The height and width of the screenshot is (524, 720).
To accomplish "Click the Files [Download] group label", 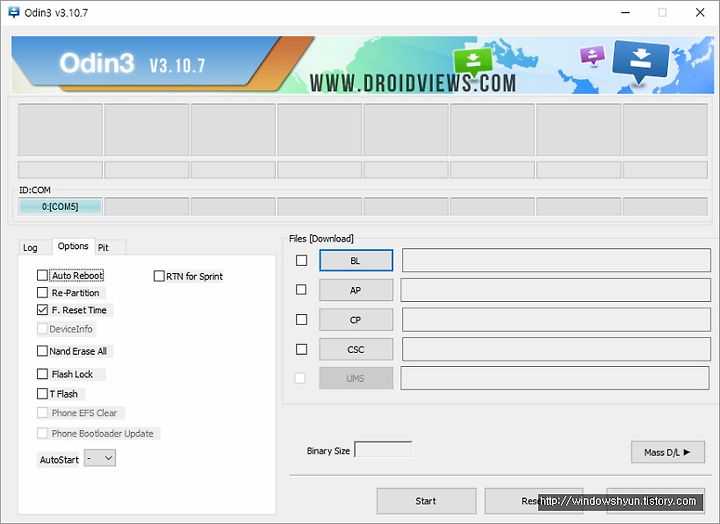I will point(321,238).
